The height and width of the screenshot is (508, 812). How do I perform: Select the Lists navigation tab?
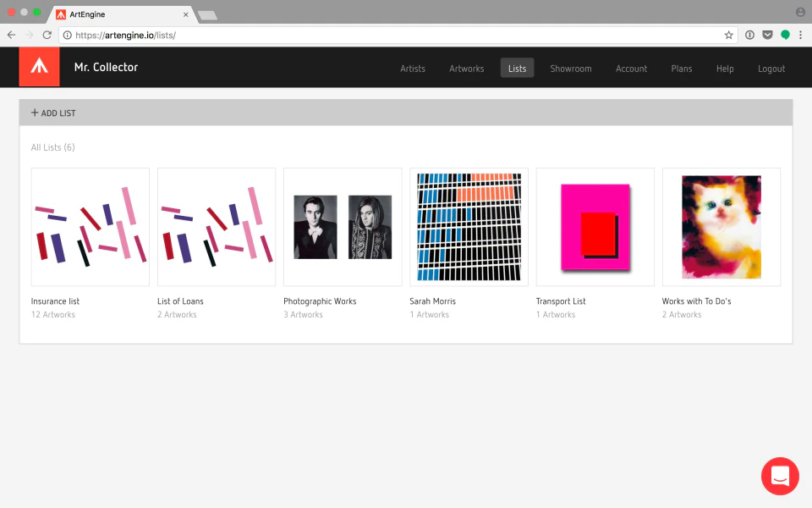point(517,69)
